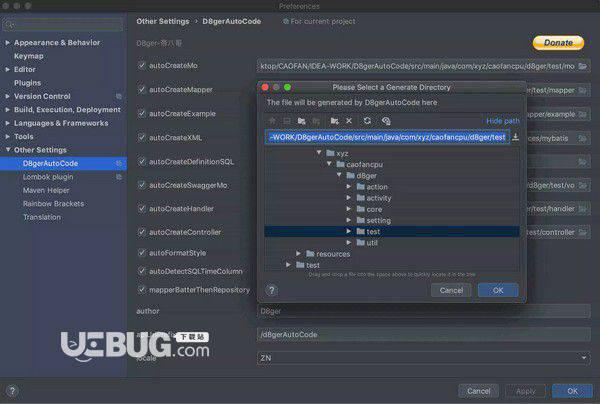The width and height of the screenshot is (600, 404).
Task: Click OK in Preferences window
Action: click(x=572, y=391)
